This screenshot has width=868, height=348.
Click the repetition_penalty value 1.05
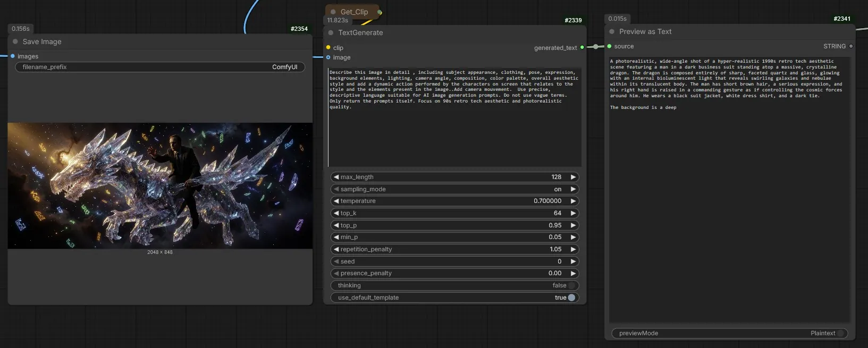coord(555,249)
